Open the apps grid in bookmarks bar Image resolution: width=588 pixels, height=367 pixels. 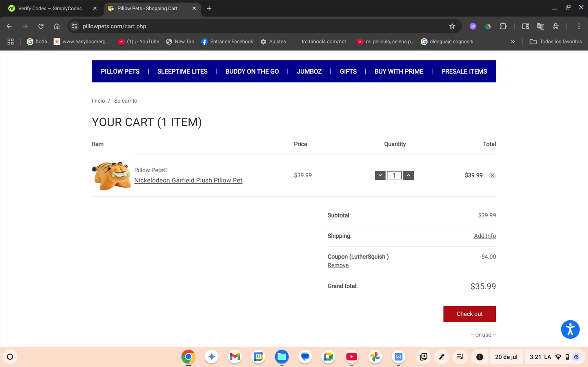tap(11, 42)
